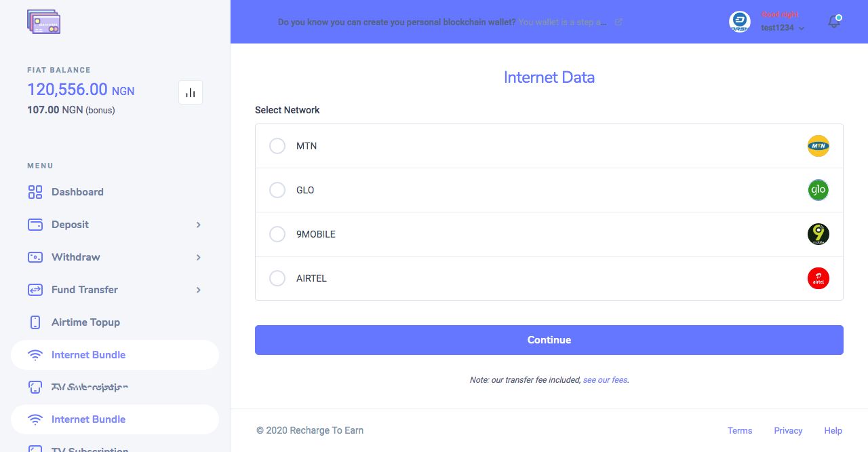Open the 'see our fees' link
Image resolution: width=868 pixels, height=452 pixels.
pyautogui.click(x=605, y=380)
